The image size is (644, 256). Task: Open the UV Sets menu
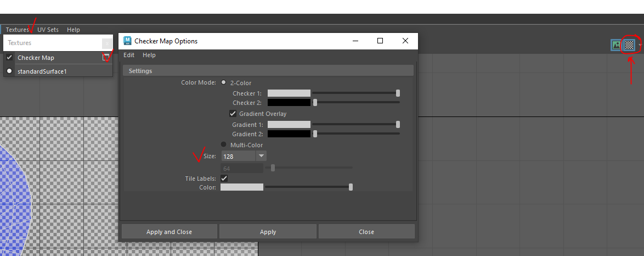[48, 30]
